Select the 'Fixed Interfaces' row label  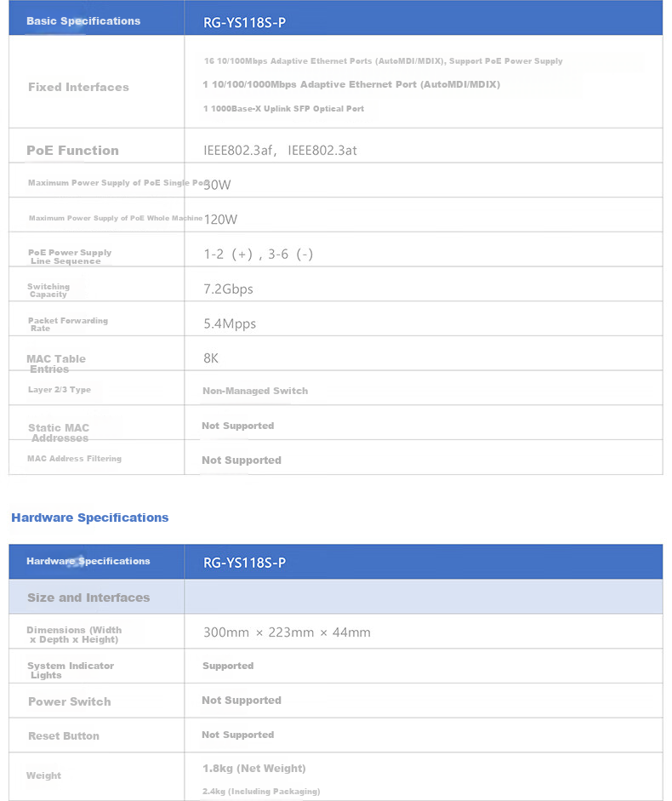pyautogui.click(x=78, y=88)
